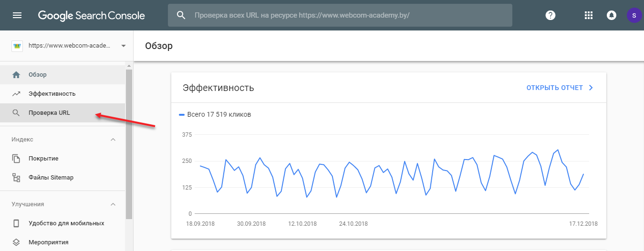Click the Файлы Sitemap icon
644x251 pixels.
[16, 178]
